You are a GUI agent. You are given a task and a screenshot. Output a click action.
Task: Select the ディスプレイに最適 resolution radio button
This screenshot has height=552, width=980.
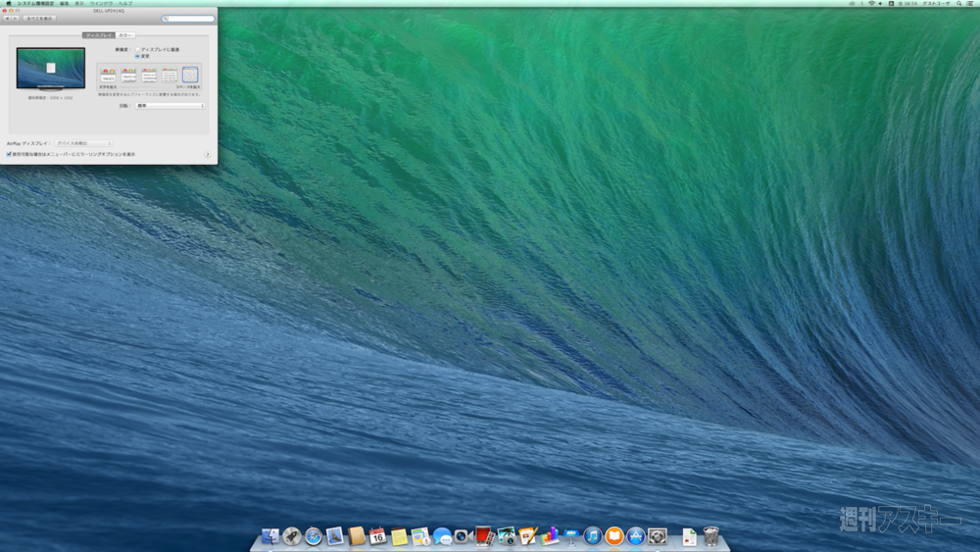coord(137,49)
